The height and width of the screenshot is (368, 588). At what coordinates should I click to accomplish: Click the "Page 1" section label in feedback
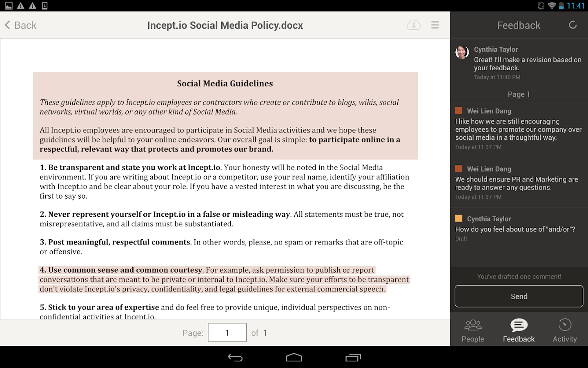(x=519, y=94)
